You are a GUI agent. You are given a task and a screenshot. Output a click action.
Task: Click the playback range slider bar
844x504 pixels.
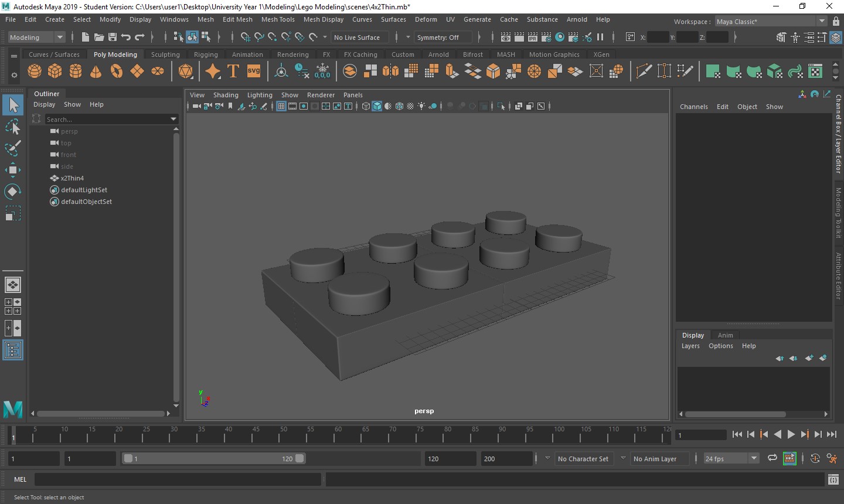[x=213, y=459]
